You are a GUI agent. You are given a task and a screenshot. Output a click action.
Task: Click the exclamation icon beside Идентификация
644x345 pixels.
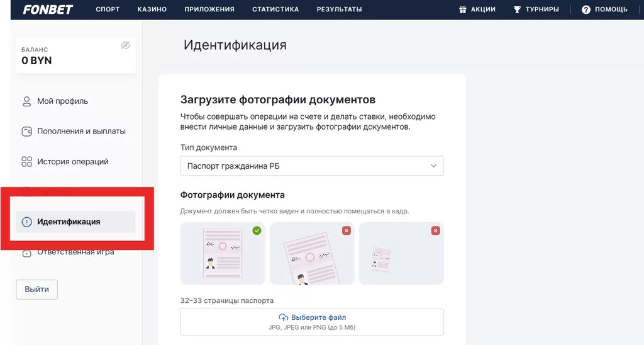tap(26, 222)
